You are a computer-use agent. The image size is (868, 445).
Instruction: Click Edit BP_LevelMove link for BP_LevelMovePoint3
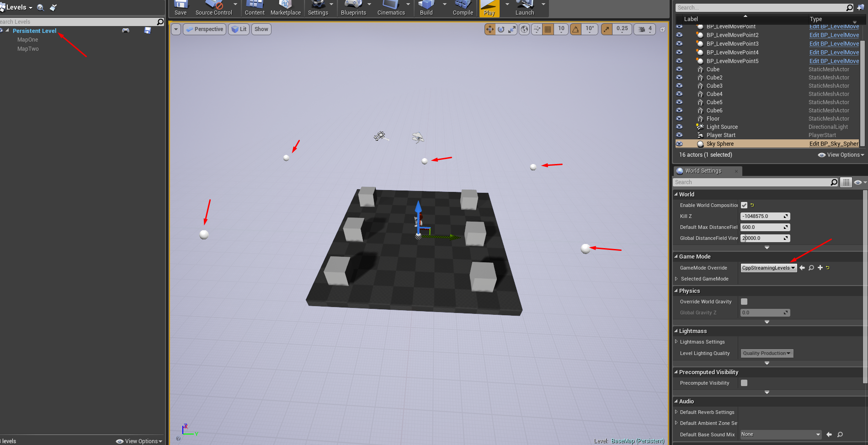[834, 44]
